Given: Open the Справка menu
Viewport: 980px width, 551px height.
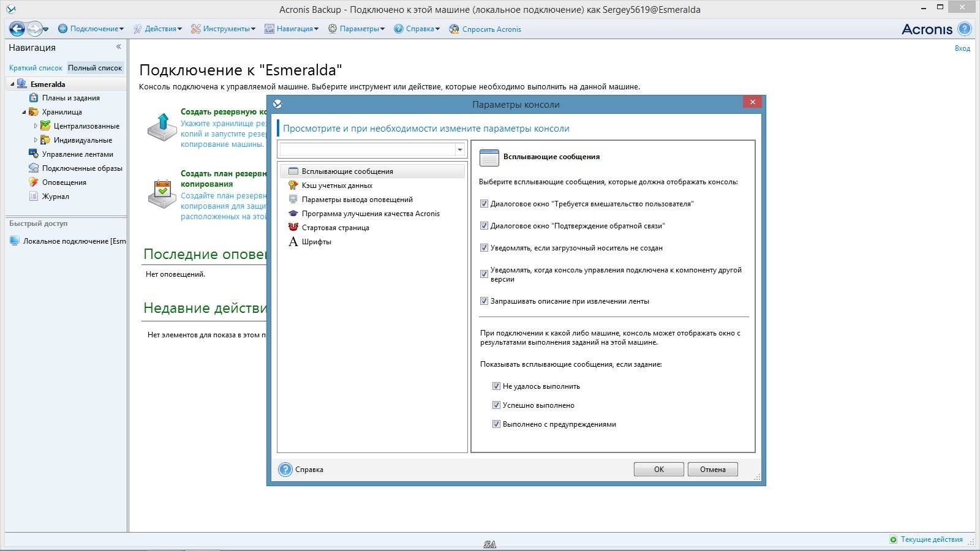Looking at the screenshot, I should click(417, 29).
